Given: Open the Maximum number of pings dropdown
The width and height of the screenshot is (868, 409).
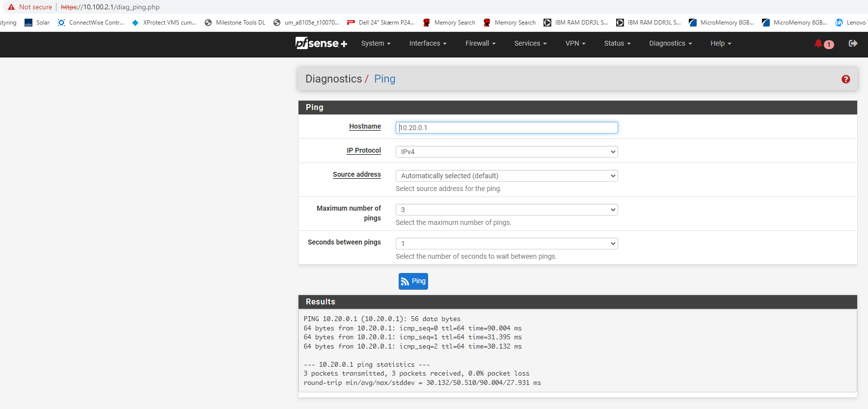Looking at the screenshot, I should click(506, 210).
